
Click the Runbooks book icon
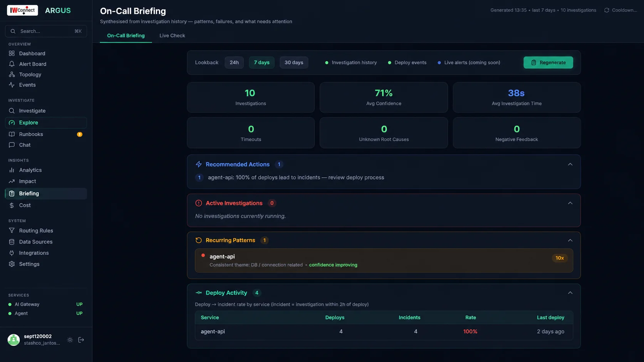pyautogui.click(x=12, y=134)
